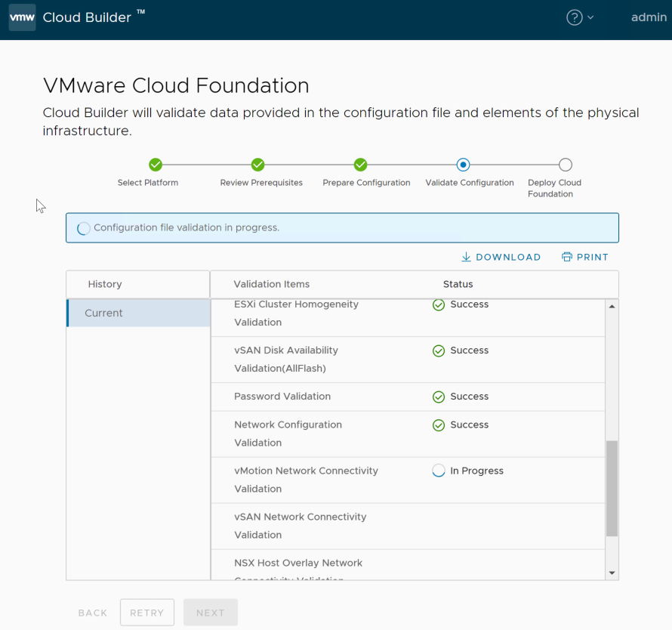Expand the help menu chevron

pyautogui.click(x=590, y=17)
